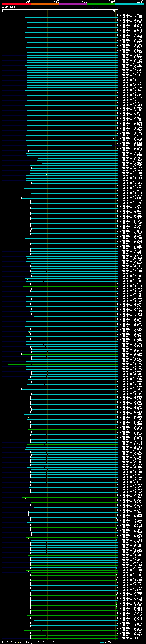Click the =100char. scale legend
The height and width of the screenshot is (644, 146).
pyautogui.click(x=109, y=642)
